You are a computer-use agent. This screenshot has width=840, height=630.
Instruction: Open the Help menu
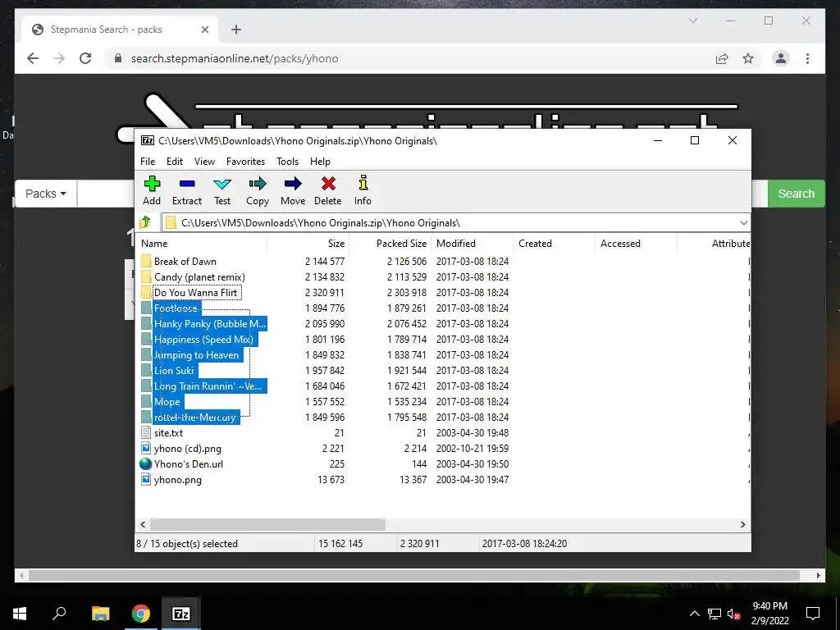coord(321,162)
